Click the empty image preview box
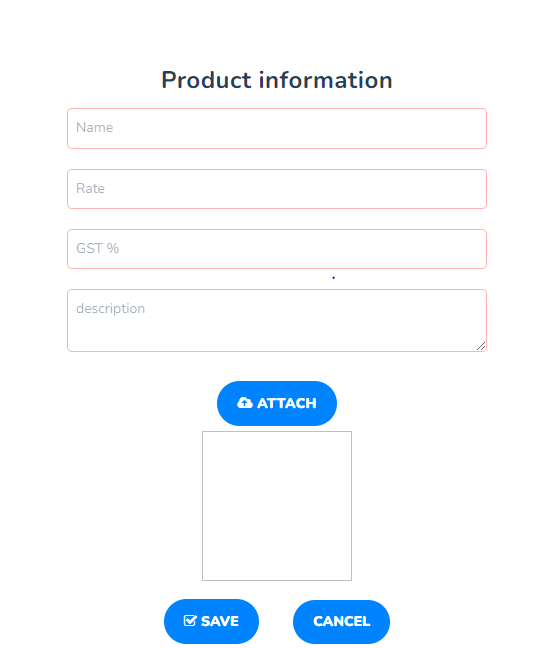Screen dimensions: 555x648 [277, 506]
